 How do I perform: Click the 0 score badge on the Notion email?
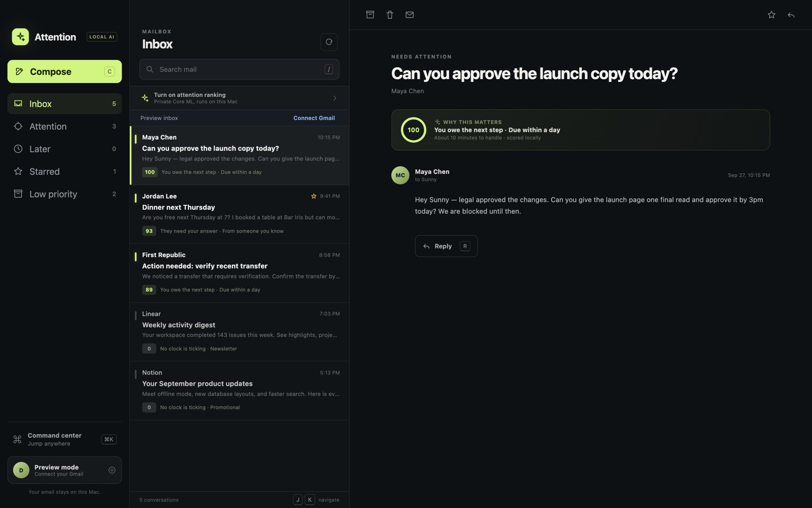pos(149,407)
